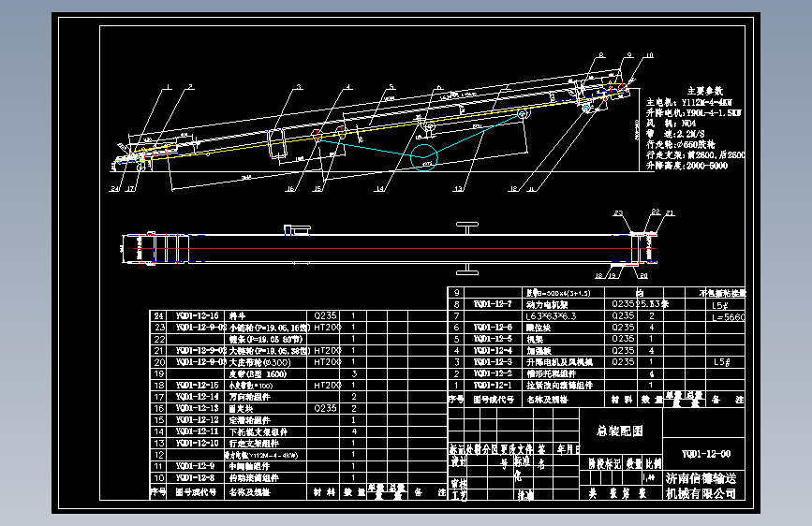Click the cyan travel wheel circle in elevation view
The height and width of the screenshot is (526, 812).
(x=424, y=157)
